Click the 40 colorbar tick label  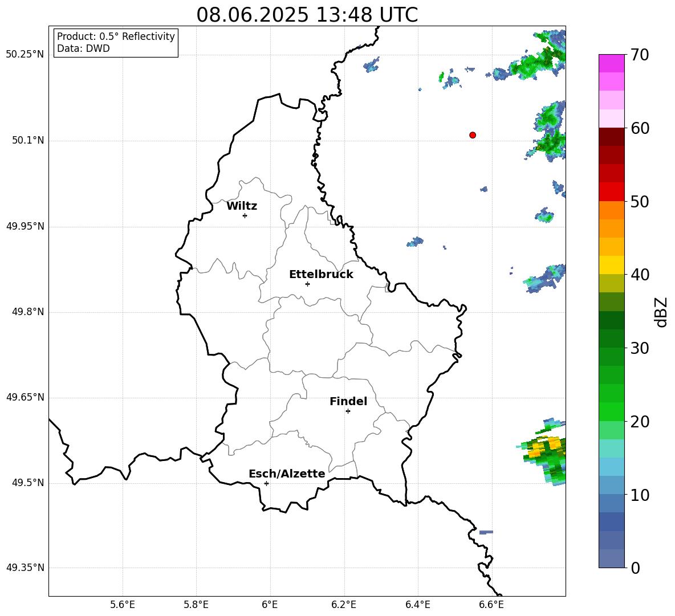click(x=640, y=275)
